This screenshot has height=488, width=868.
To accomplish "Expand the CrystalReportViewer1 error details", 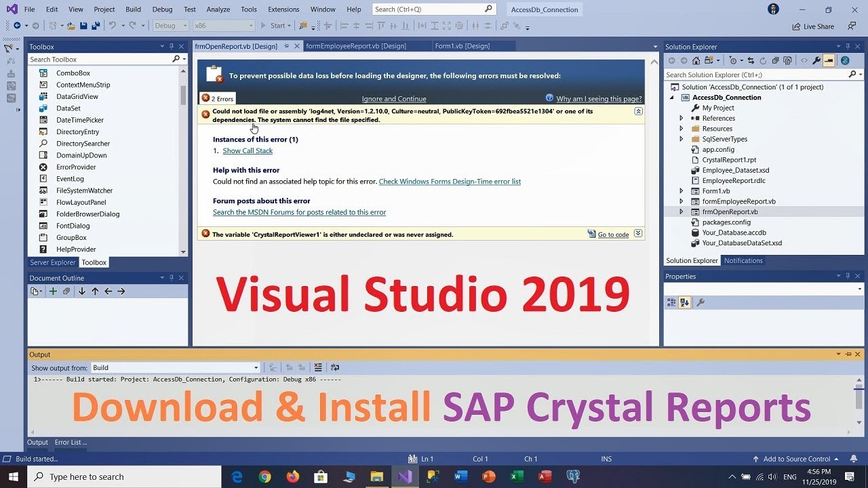I will coord(638,233).
